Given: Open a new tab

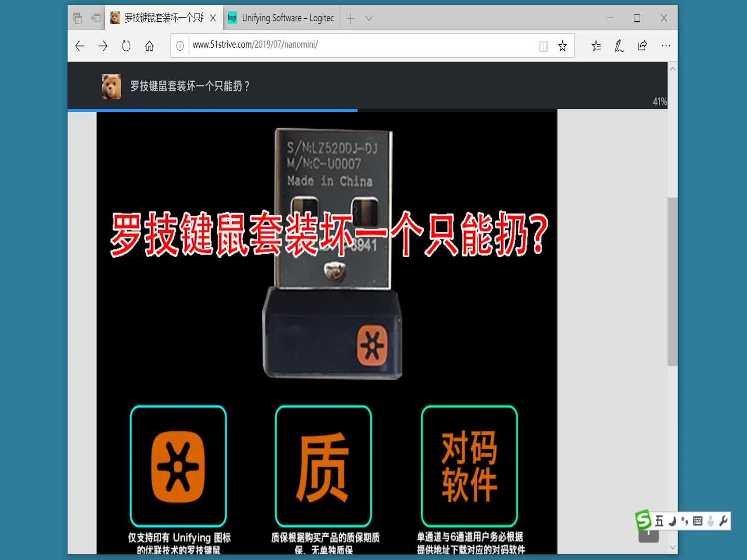Looking at the screenshot, I should [x=351, y=19].
